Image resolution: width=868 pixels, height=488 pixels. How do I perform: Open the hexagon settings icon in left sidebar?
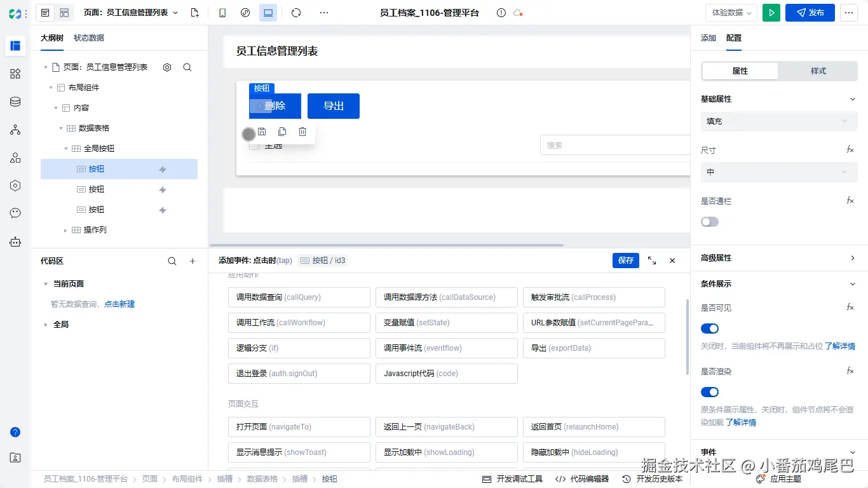(x=15, y=186)
